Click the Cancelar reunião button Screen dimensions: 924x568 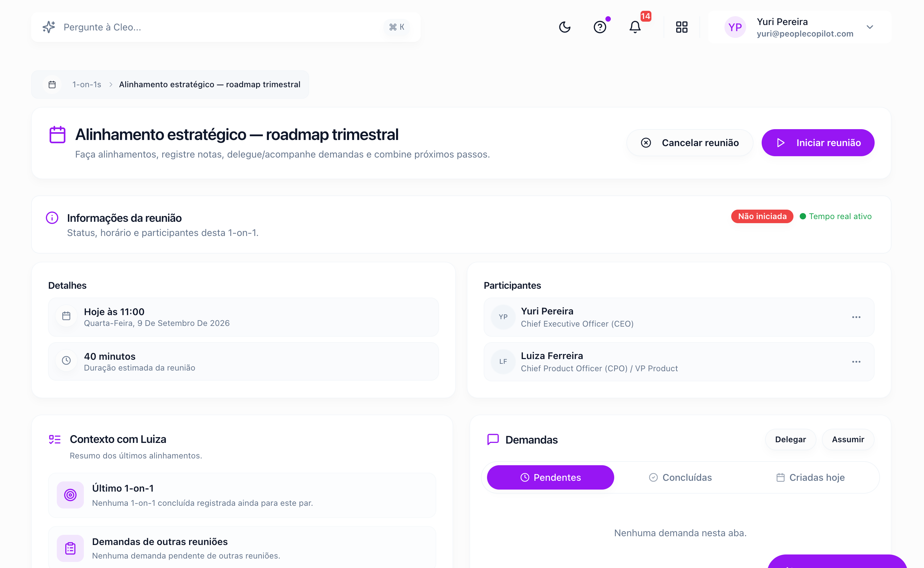pos(690,143)
